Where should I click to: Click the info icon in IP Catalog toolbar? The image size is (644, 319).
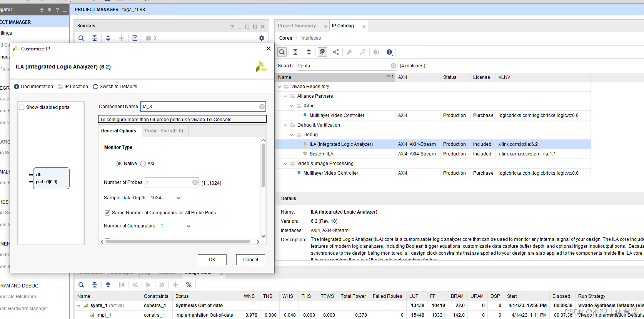pyautogui.click(x=389, y=52)
